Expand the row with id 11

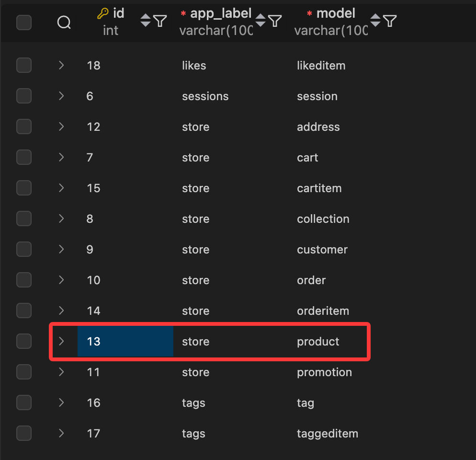coord(61,372)
